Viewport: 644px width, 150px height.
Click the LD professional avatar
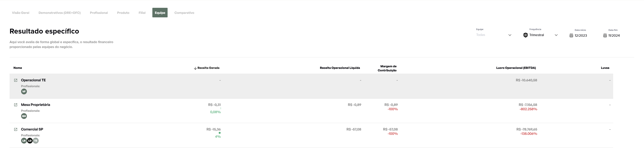coord(30,140)
